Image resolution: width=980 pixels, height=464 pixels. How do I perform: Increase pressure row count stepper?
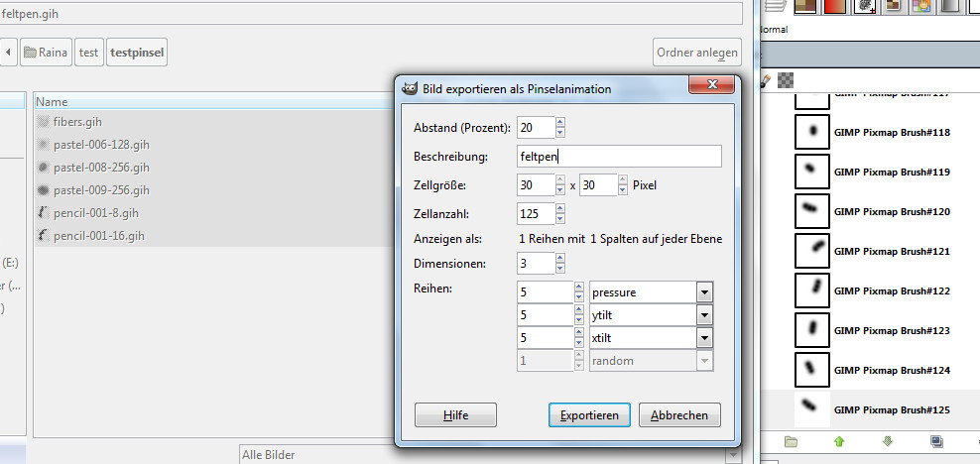pyautogui.click(x=578, y=288)
